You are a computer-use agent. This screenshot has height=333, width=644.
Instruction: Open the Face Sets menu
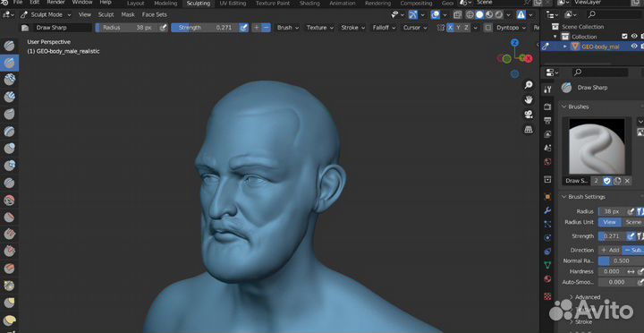(x=155, y=14)
